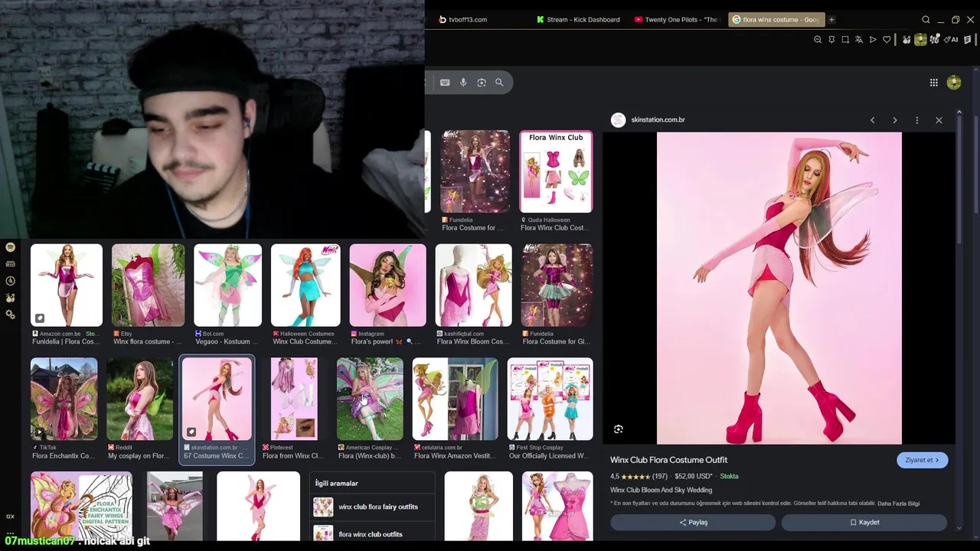Open the on-screen keyboard input tool
This screenshot has width=980, height=551.
coord(445,83)
